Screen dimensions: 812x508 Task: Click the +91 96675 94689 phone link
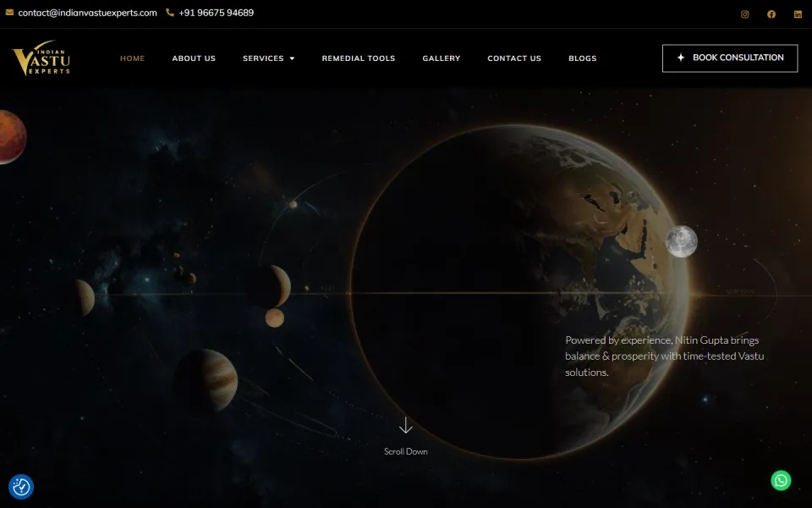pyautogui.click(x=216, y=13)
